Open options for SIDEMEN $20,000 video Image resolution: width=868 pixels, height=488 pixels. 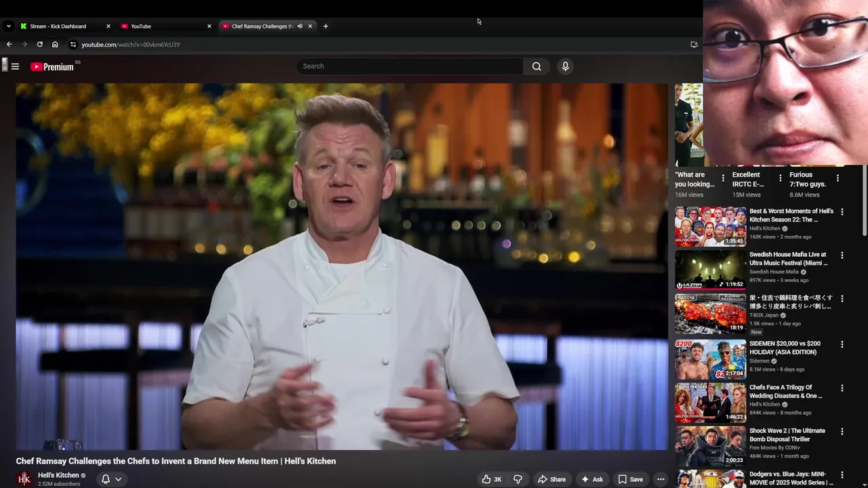(842, 344)
